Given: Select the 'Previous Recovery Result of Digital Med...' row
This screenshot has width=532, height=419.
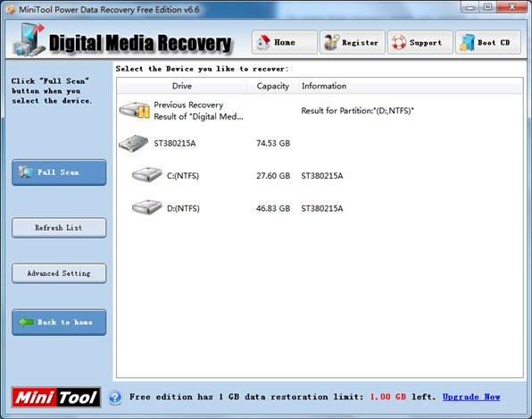Looking at the screenshot, I should coord(320,111).
